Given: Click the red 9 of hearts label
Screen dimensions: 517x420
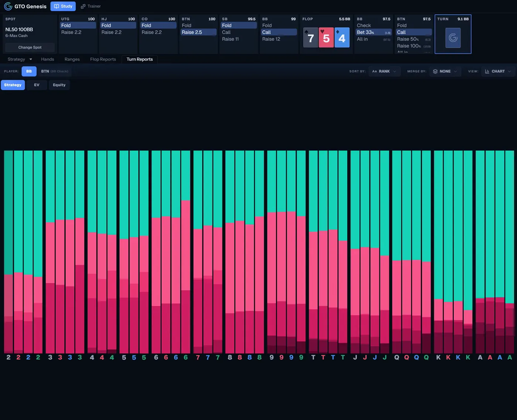Looking at the screenshot, I should coord(281,357).
